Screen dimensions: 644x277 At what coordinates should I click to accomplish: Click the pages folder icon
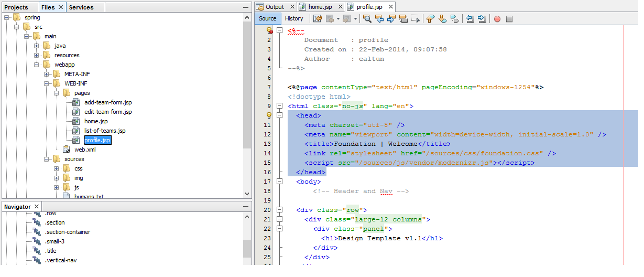point(67,93)
